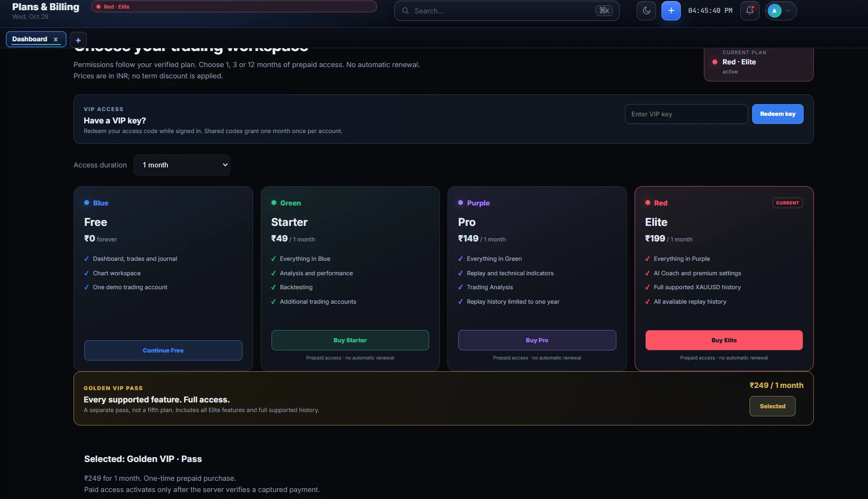Click checkmark beside Backtesting
Image resolution: width=868 pixels, height=499 pixels.
(x=274, y=288)
